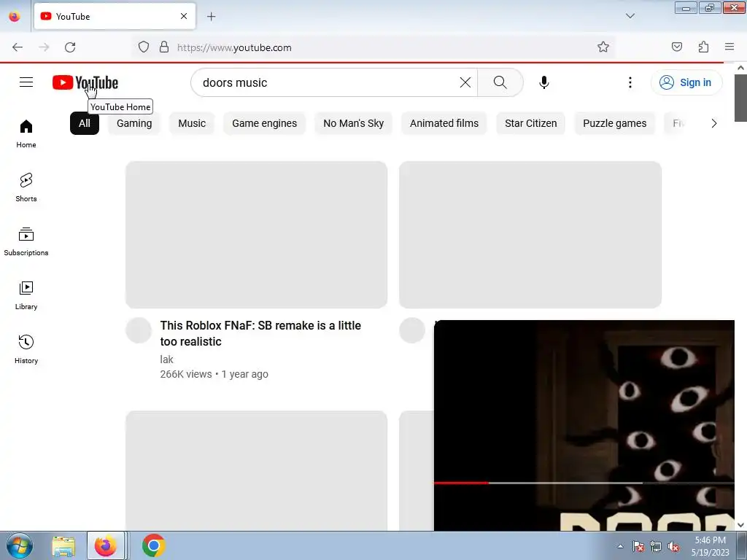The height and width of the screenshot is (560, 747).
Task: Open YouTube settings three-dot menu
Action: click(x=630, y=82)
